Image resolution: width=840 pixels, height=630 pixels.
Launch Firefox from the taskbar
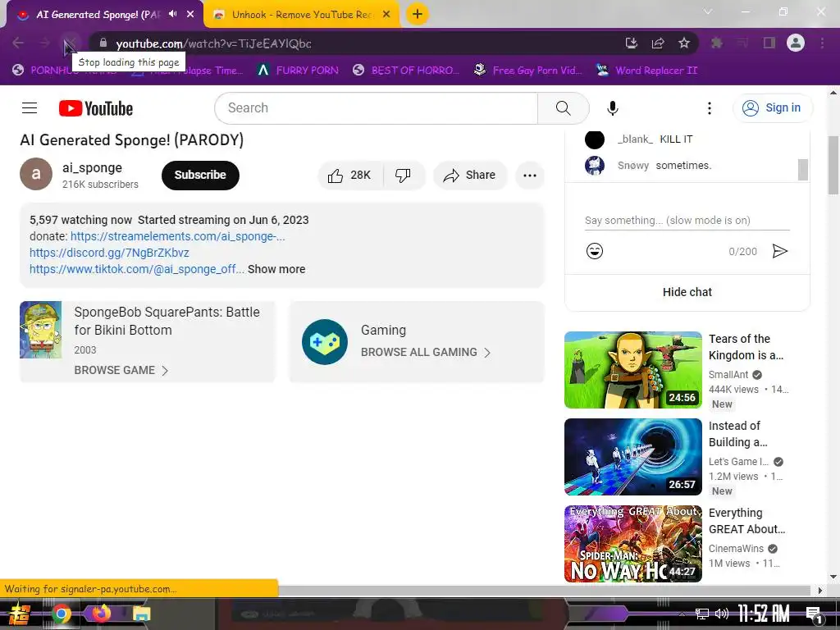pyautogui.click(x=101, y=613)
